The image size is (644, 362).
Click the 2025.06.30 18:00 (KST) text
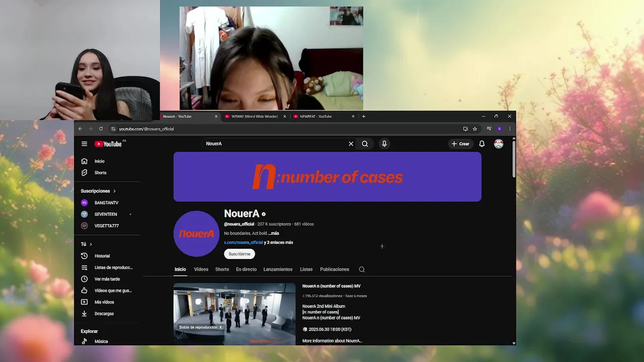click(x=330, y=329)
